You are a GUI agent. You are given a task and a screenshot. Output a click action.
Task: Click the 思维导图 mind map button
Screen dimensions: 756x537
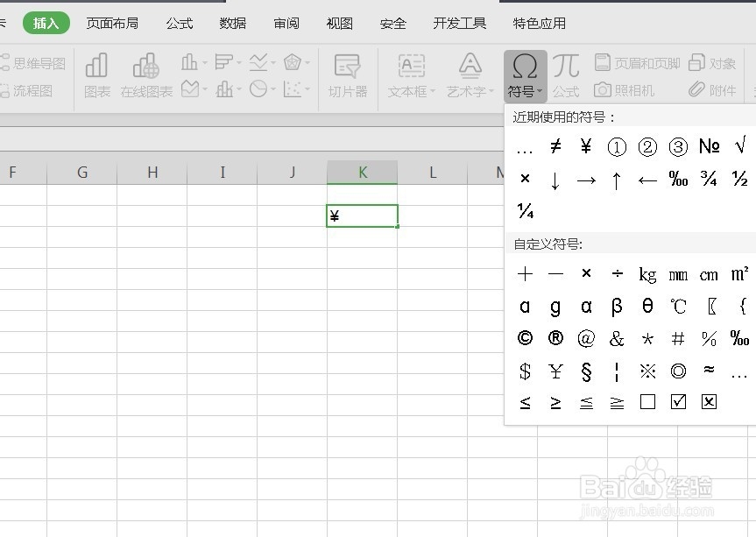point(32,63)
